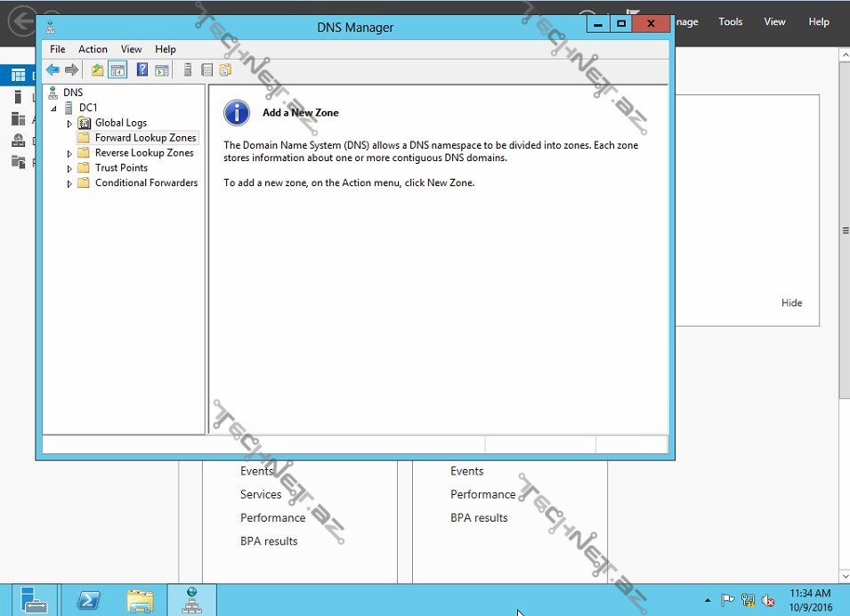Expand the Global Logs tree node
The image size is (850, 616).
point(69,124)
